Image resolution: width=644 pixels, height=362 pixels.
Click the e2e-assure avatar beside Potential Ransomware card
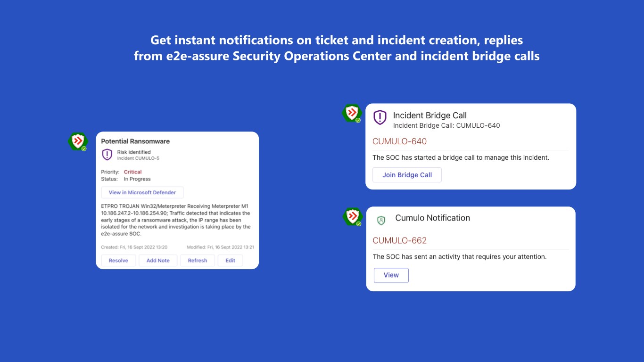click(78, 141)
